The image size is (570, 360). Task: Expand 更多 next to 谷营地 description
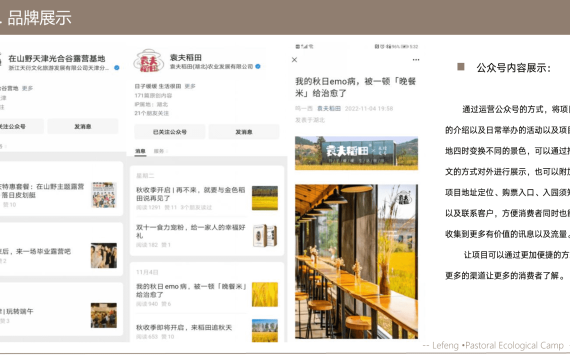(27, 88)
